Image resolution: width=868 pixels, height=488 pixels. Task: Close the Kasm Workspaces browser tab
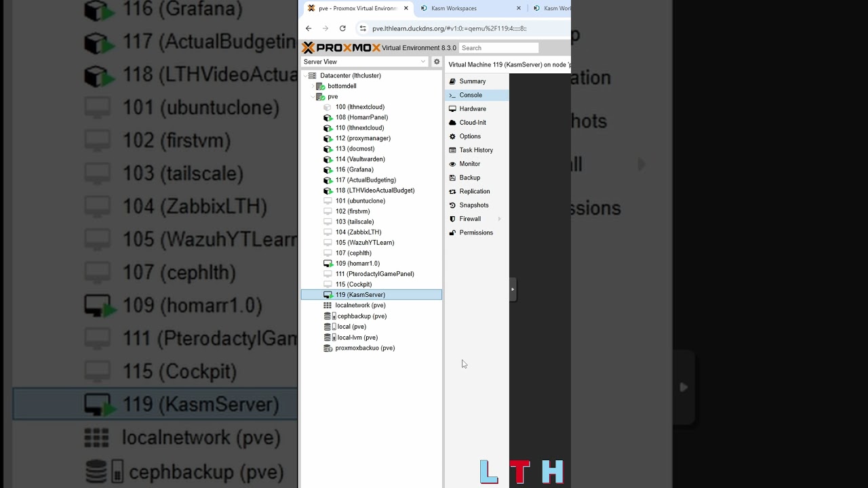point(519,8)
